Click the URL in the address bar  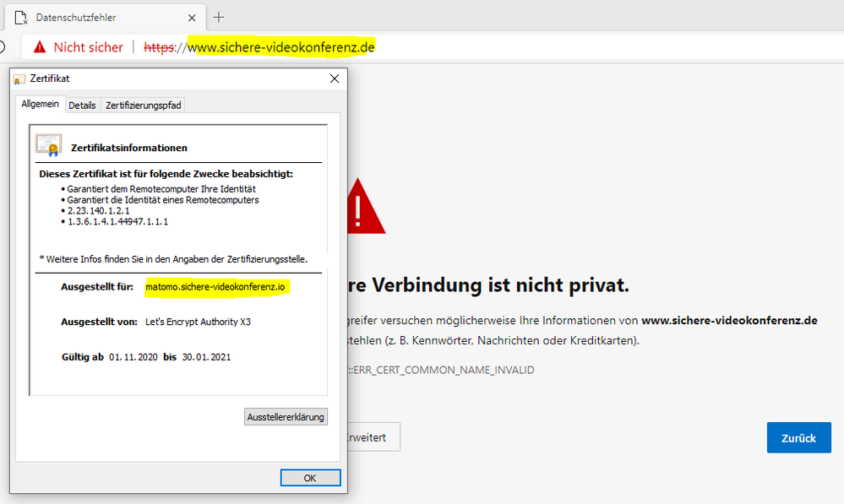(x=280, y=47)
